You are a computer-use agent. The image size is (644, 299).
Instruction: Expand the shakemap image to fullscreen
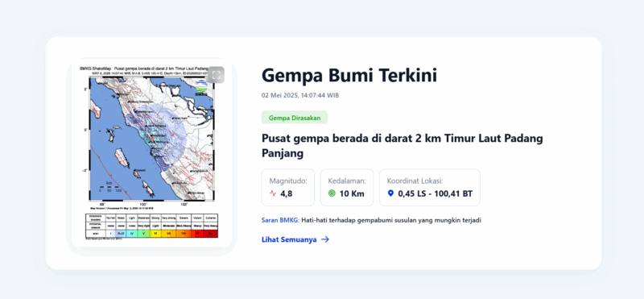pos(217,75)
